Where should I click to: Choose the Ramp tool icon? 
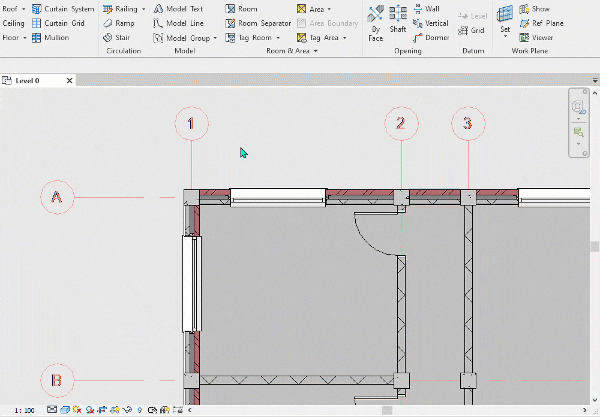(108, 23)
